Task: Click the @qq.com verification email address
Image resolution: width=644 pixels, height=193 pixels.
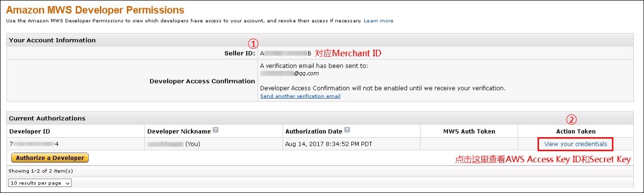Action: (x=289, y=73)
